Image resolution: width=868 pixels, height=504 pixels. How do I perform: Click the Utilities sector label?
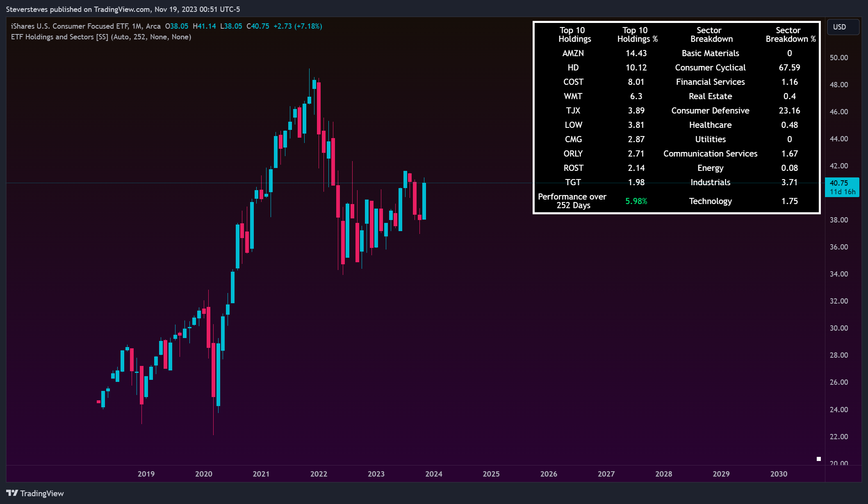point(710,139)
